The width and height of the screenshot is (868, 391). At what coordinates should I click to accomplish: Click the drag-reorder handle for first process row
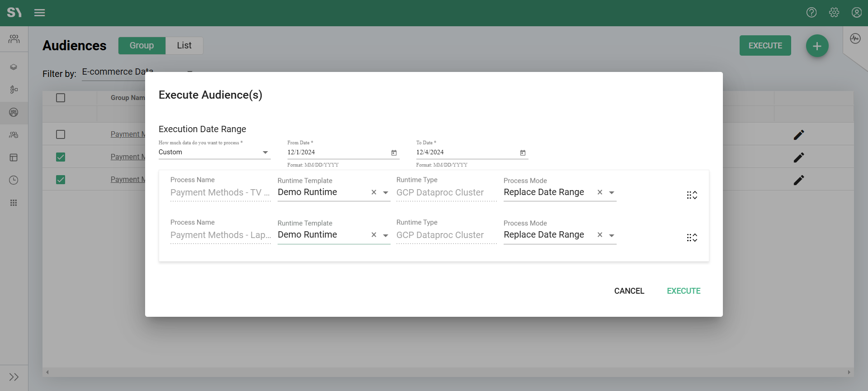692,195
